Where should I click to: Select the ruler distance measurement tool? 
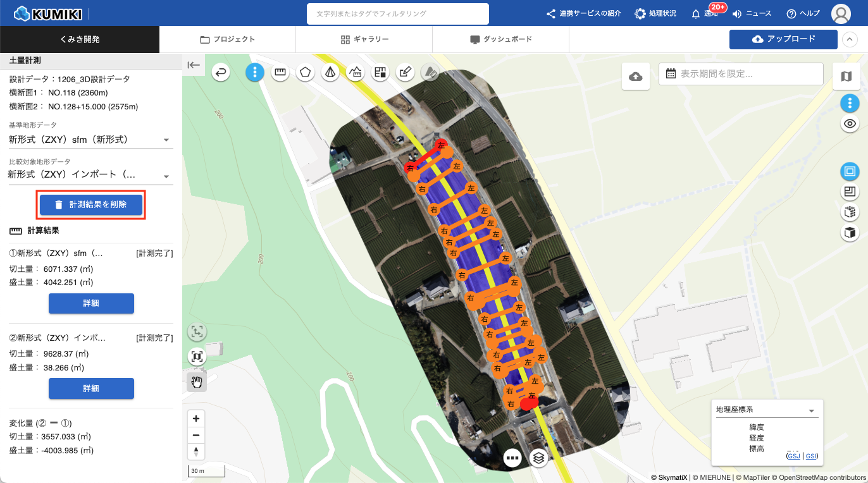point(280,73)
